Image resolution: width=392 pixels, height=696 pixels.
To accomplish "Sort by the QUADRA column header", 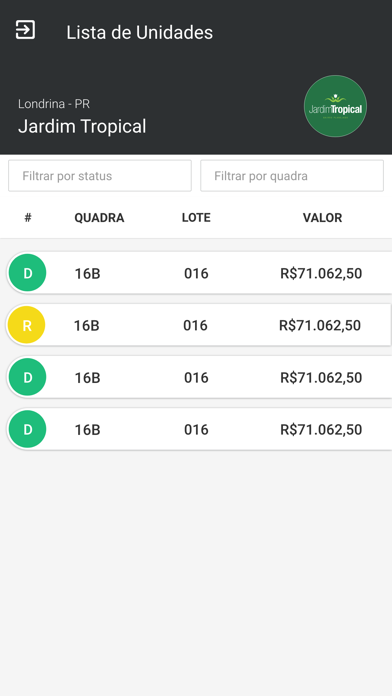I will (99, 218).
